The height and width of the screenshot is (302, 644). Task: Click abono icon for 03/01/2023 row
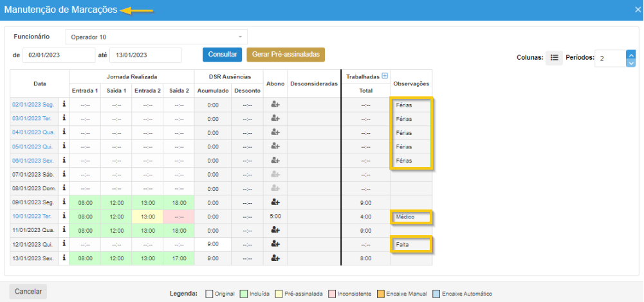click(275, 118)
